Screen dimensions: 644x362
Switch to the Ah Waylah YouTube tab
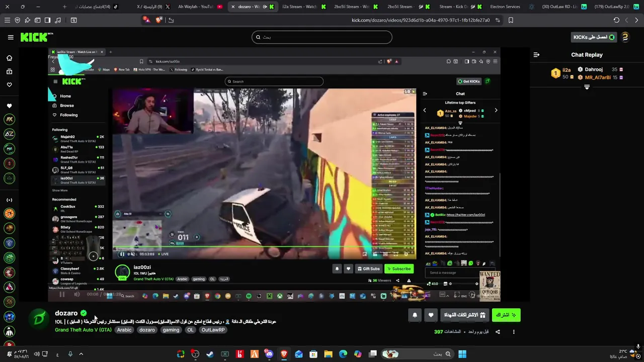click(199, 7)
